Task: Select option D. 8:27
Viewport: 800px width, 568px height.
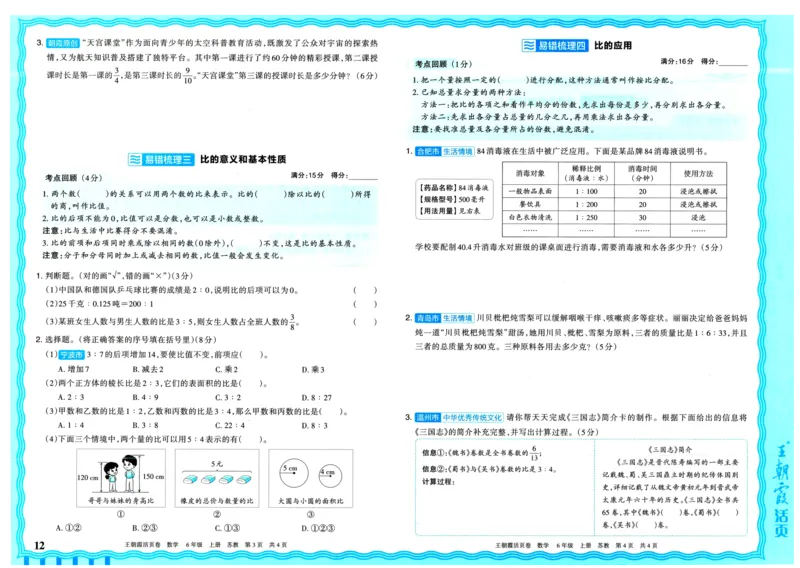Action: 316,397
